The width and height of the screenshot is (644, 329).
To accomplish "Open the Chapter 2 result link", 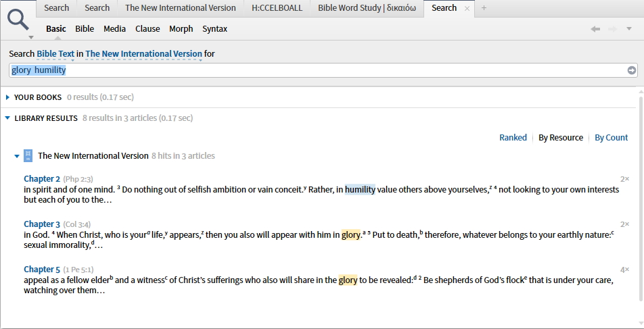I will [42, 179].
